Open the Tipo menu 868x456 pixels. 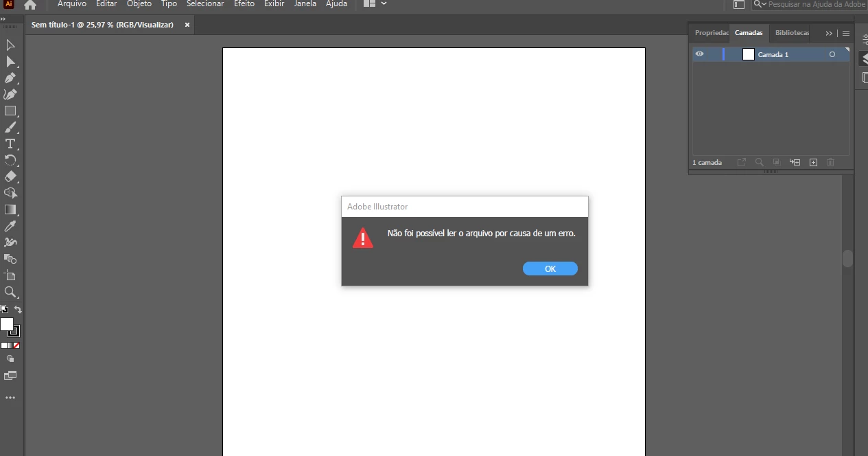point(169,4)
